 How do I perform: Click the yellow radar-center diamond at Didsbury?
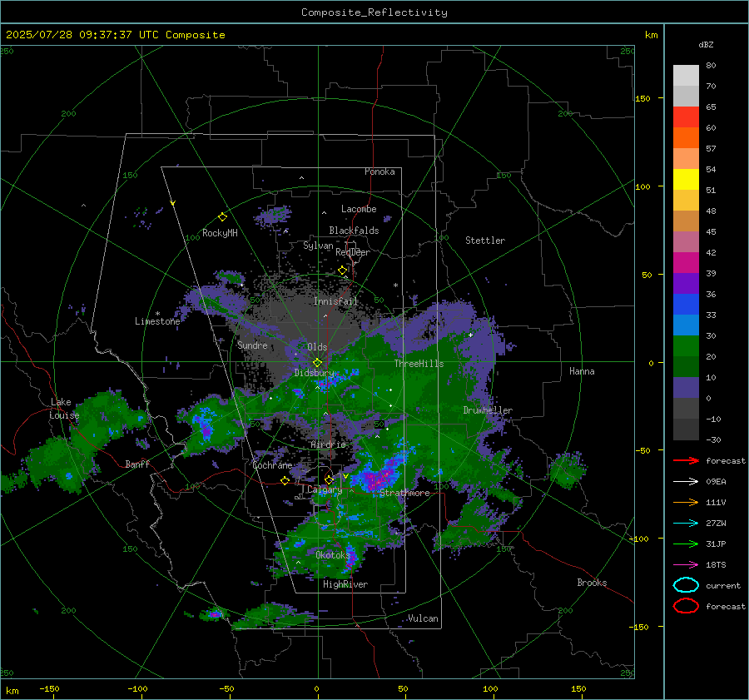pyautogui.click(x=317, y=363)
